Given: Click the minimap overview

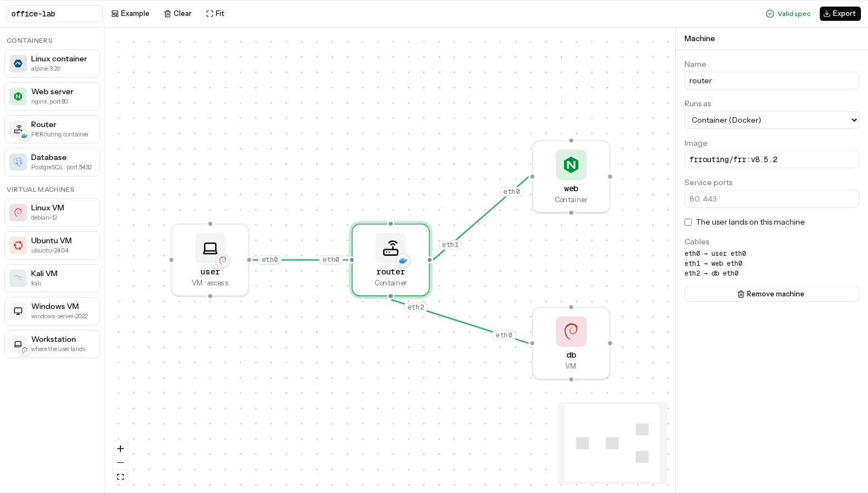Looking at the screenshot, I should [x=612, y=443].
